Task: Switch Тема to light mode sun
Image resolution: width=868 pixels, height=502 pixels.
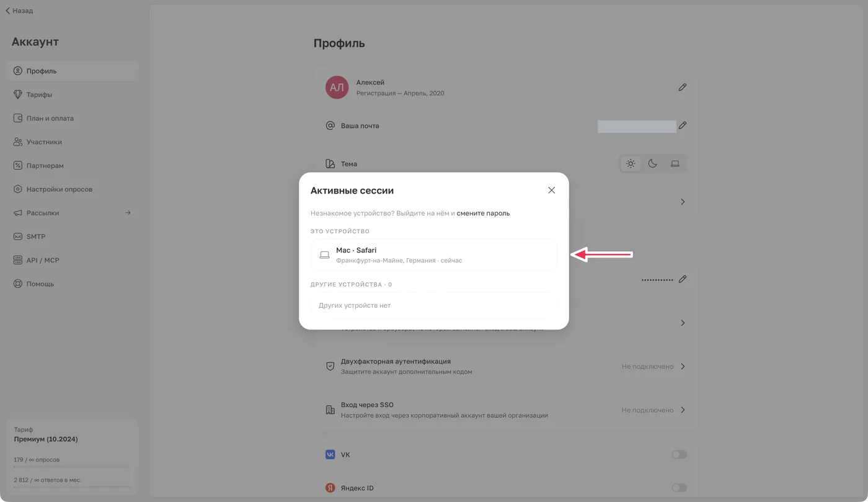Action: click(631, 164)
